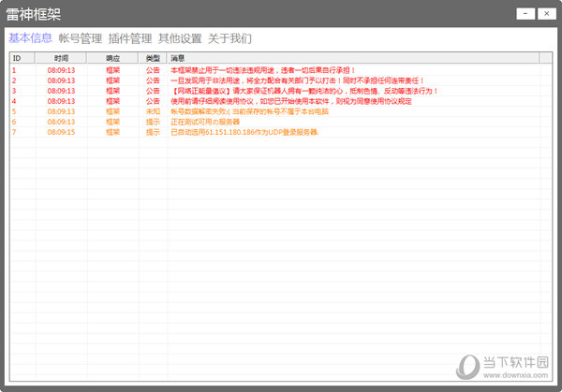Click the 响应 column header
Image resolution: width=562 pixels, height=392 pixels.
(112, 58)
